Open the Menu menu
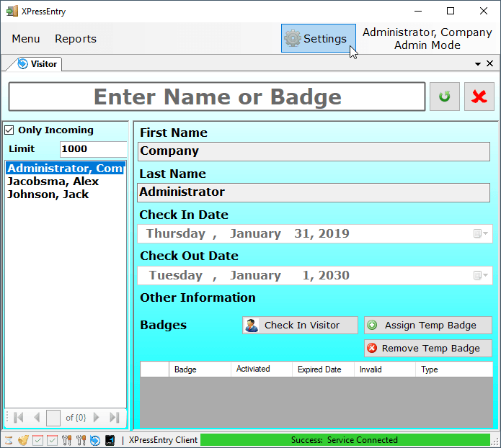This screenshot has height=448, width=501. point(26,39)
